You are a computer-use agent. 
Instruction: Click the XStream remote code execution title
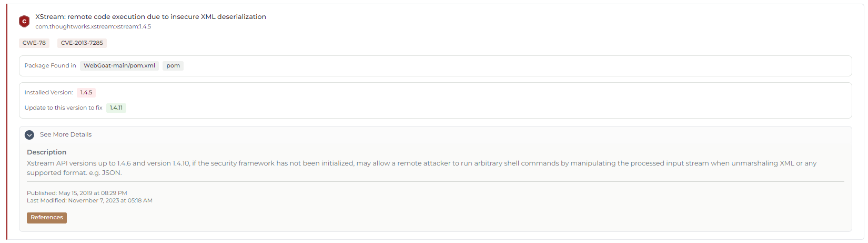pyautogui.click(x=150, y=17)
